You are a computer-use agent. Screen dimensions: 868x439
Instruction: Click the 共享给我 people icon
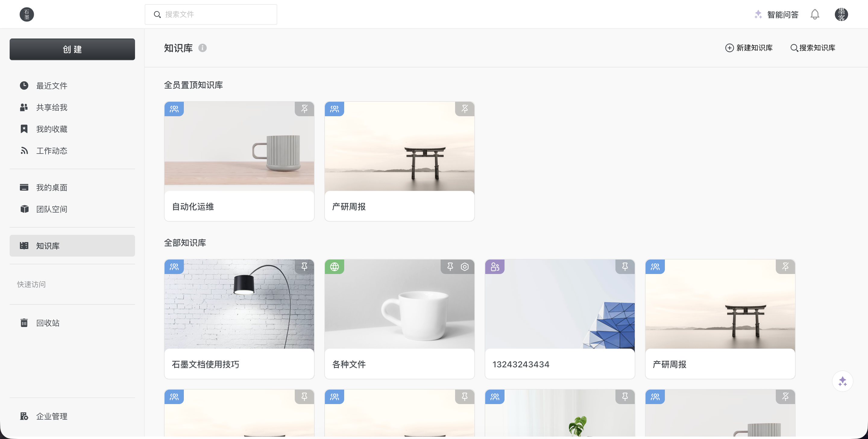[24, 107]
